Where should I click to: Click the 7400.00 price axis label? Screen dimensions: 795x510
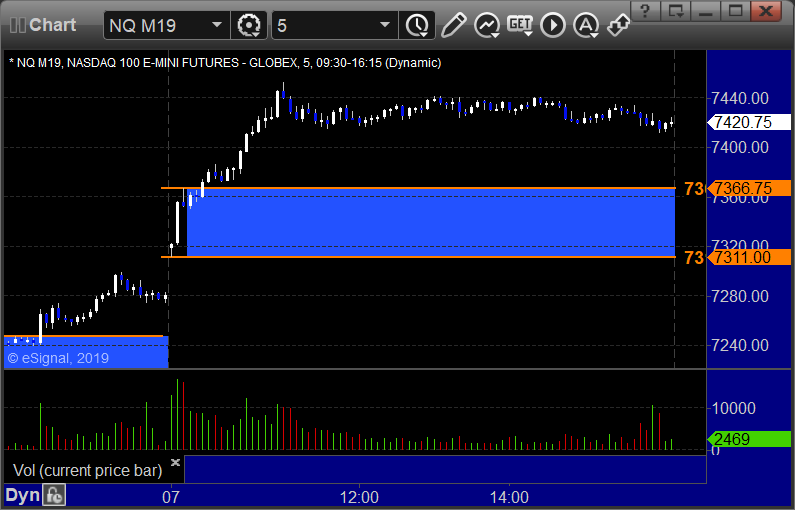(740, 148)
